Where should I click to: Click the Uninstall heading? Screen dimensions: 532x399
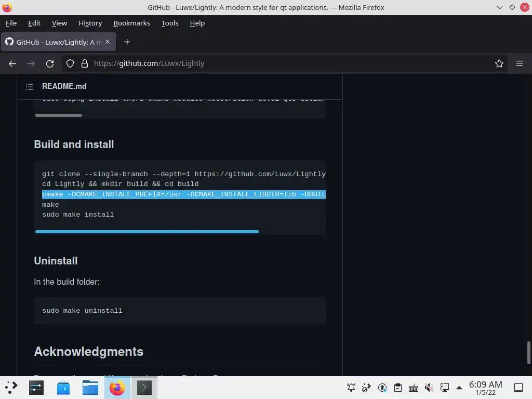(56, 261)
